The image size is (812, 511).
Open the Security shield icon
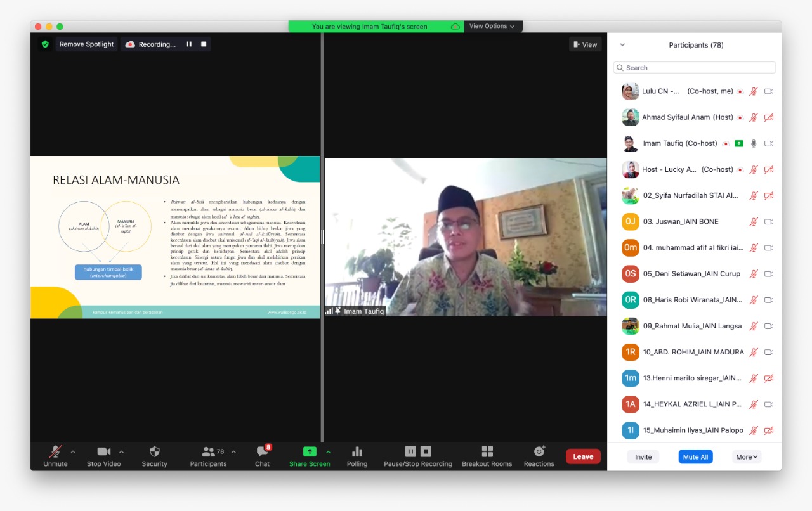click(x=154, y=452)
